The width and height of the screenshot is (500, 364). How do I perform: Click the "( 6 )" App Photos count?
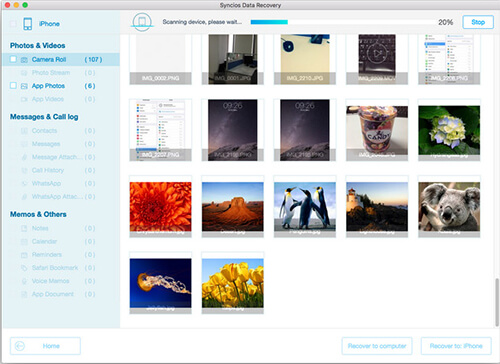pyautogui.click(x=90, y=86)
